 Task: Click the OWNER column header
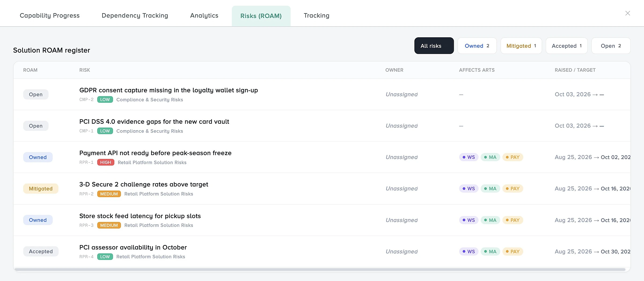(394, 70)
